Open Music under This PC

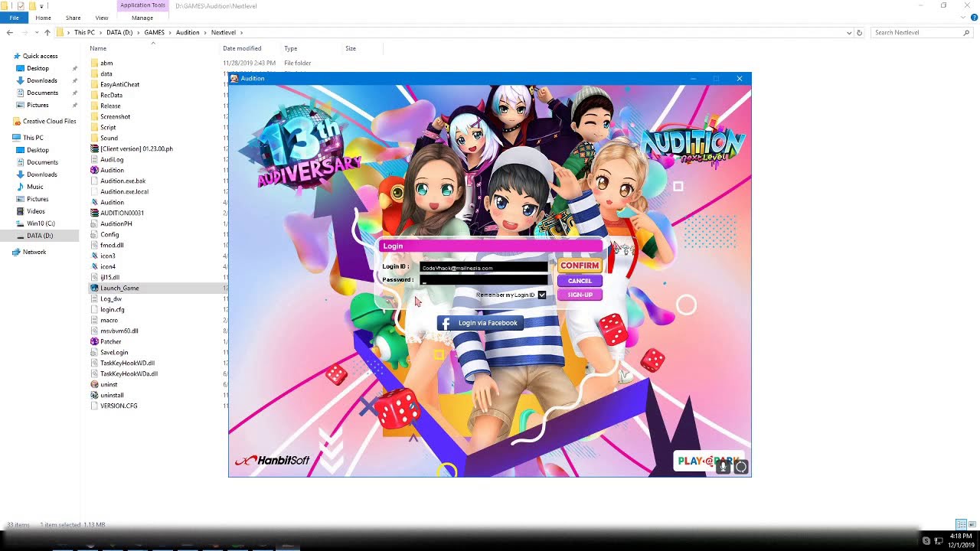pyautogui.click(x=35, y=187)
